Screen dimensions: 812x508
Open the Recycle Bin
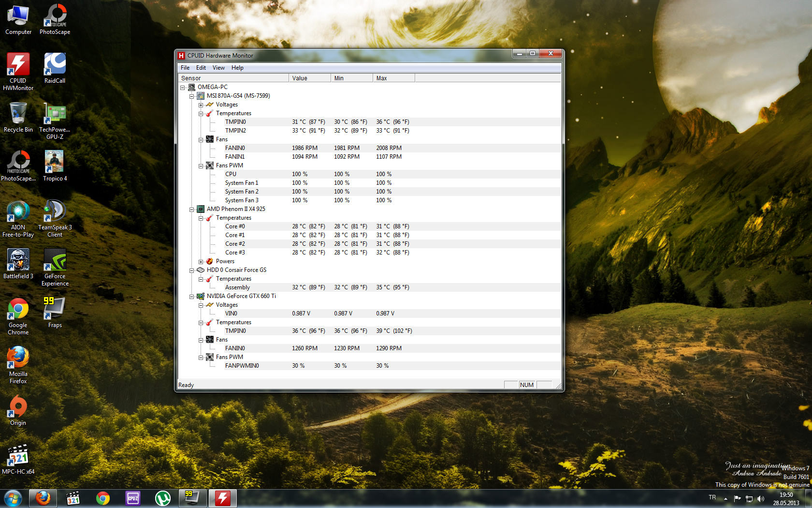[x=18, y=117]
